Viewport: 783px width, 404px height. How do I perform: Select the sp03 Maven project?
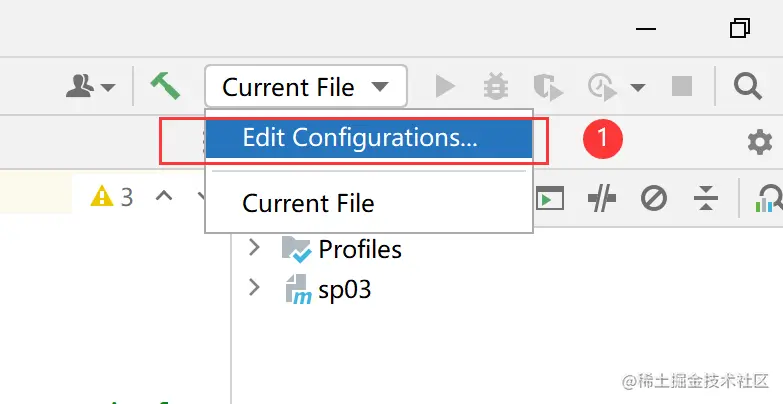328,290
